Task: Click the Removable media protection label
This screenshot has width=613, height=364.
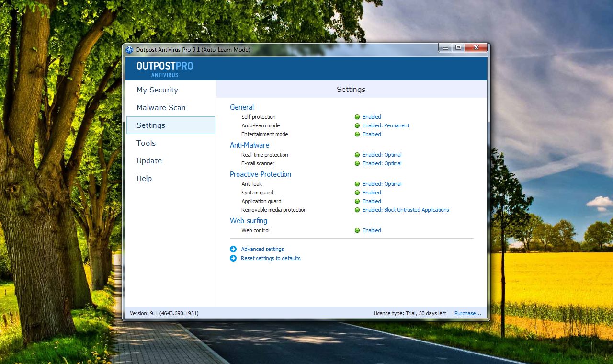Action: 274,210
